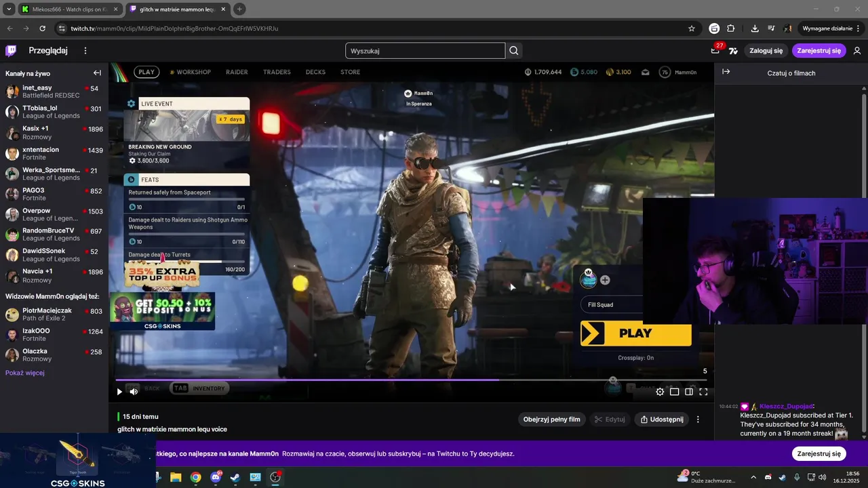
Task: Open TTobias_lol channel in sidebar
Action: (x=54, y=113)
